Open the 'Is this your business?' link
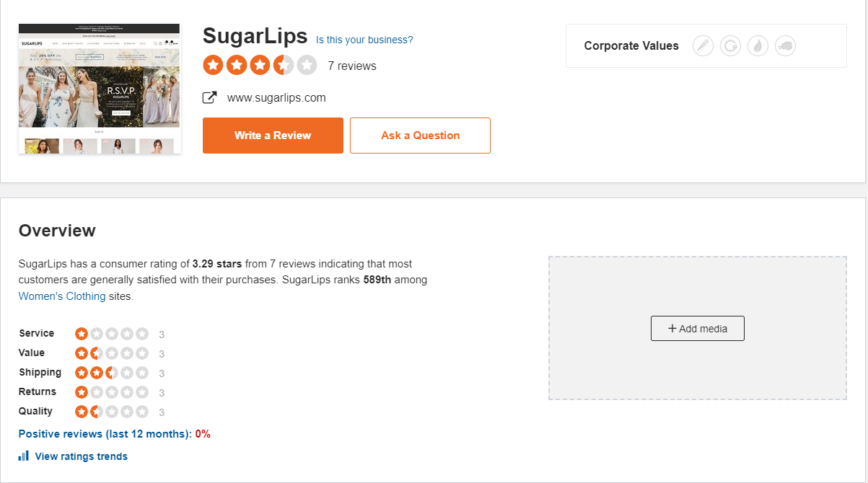The image size is (868, 483). coord(364,40)
